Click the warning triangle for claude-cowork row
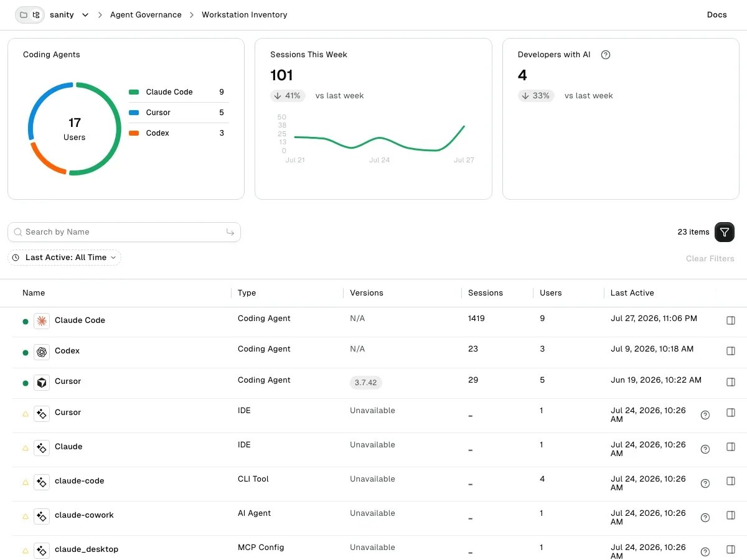 click(26, 516)
